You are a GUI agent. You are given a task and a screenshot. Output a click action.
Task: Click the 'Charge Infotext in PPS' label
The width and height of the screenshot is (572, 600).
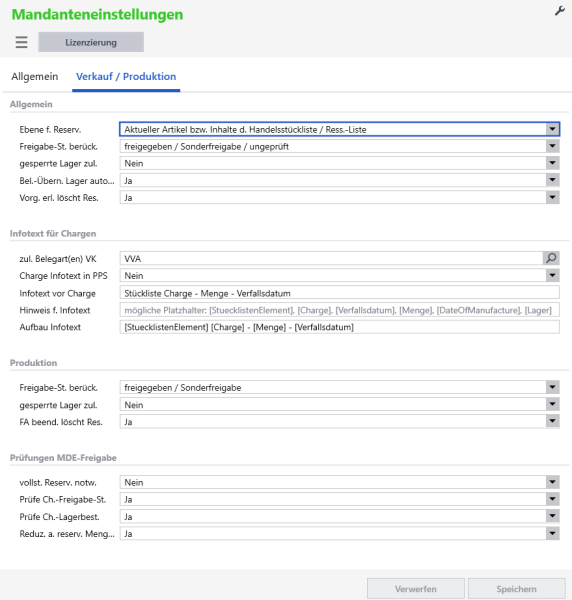point(64,276)
